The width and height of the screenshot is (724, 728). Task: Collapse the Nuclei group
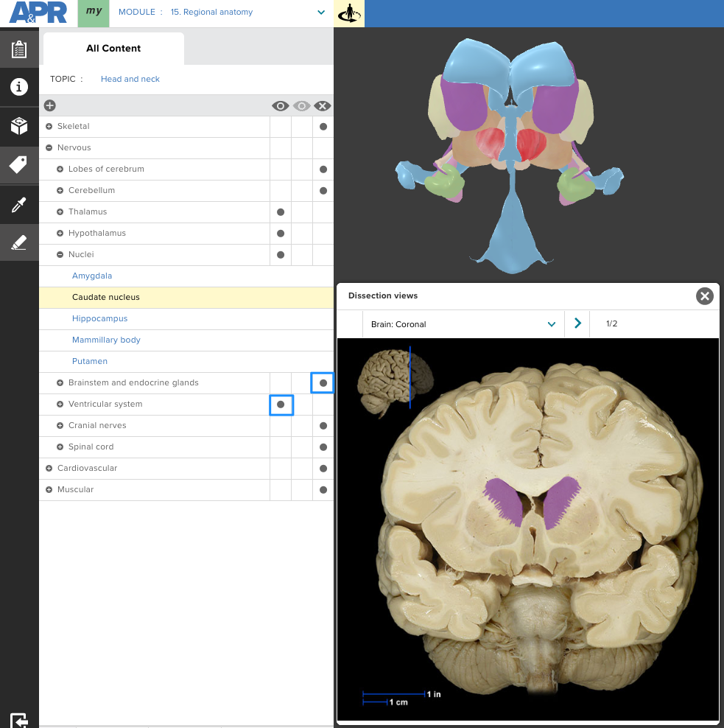pyautogui.click(x=60, y=254)
